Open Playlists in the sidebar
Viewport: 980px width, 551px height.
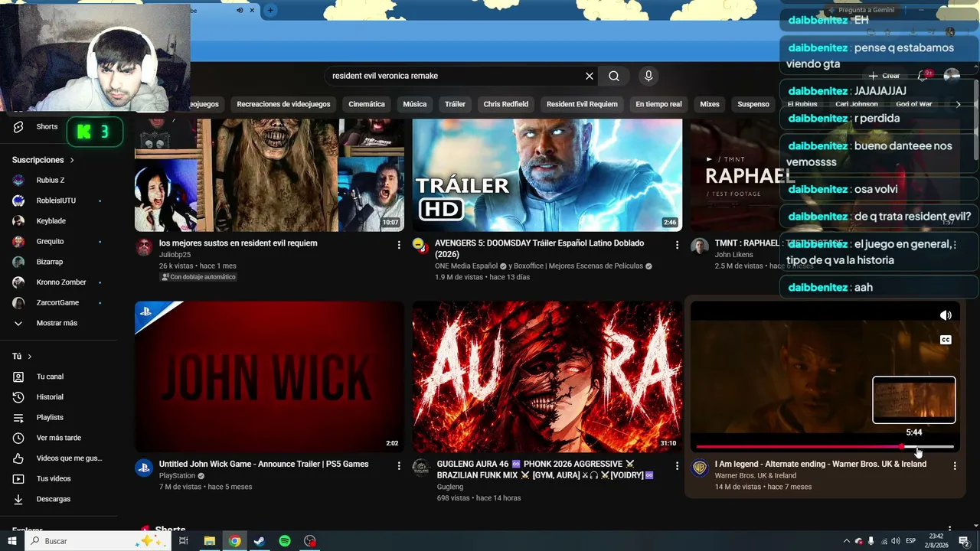(x=50, y=417)
